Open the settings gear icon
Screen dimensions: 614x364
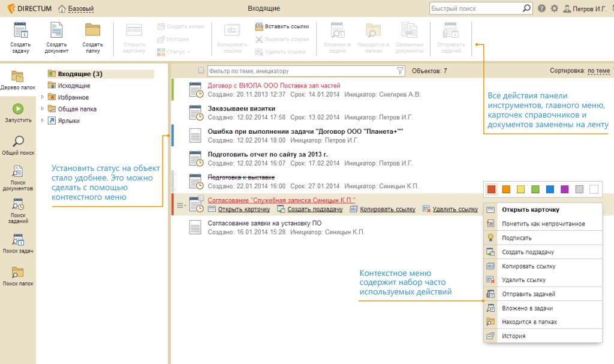click(554, 8)
